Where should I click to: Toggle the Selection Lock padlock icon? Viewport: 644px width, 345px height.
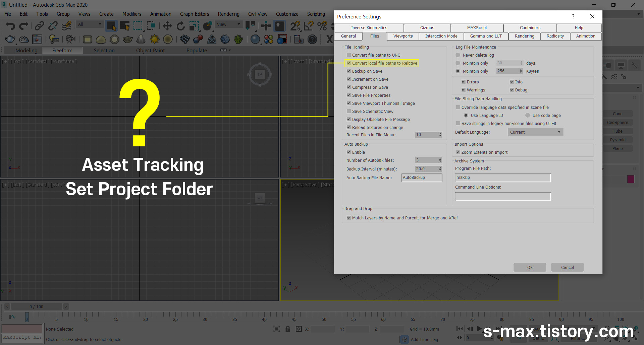pos(287,329)
